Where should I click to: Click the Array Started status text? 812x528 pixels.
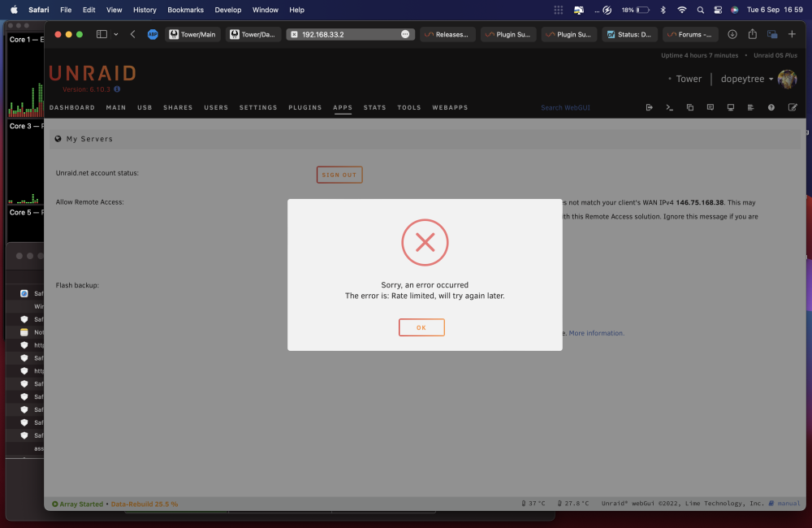77,504
